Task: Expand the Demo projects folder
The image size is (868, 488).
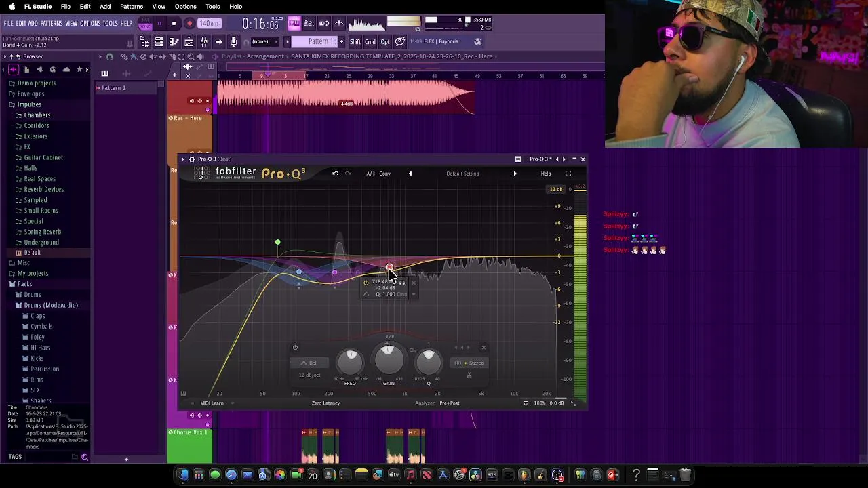Action: 37,83
